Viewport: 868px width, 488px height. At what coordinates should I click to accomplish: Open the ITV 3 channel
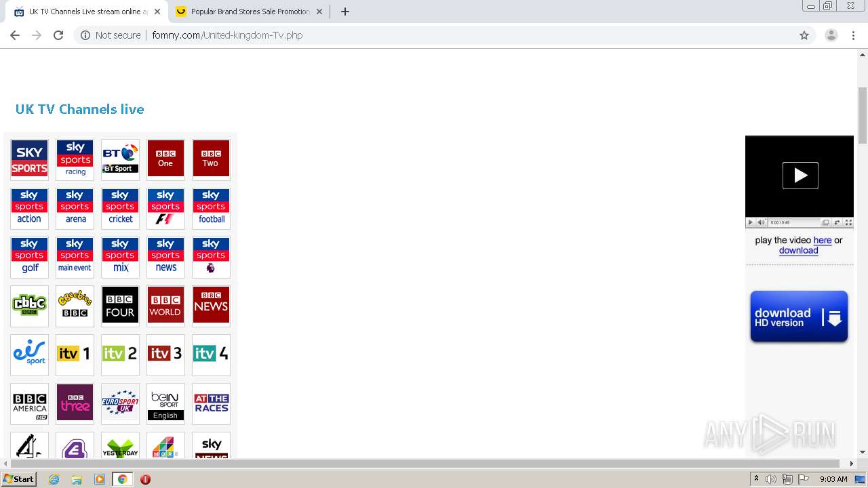[165, 354]
